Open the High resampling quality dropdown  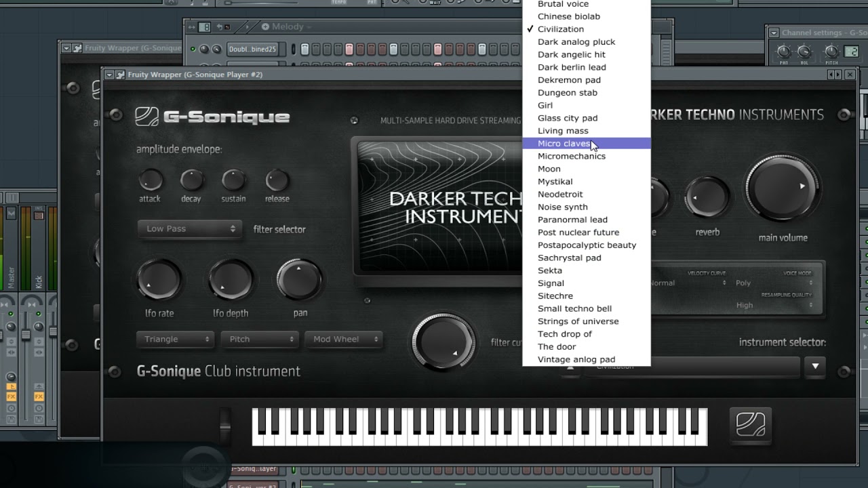[774, 305]
